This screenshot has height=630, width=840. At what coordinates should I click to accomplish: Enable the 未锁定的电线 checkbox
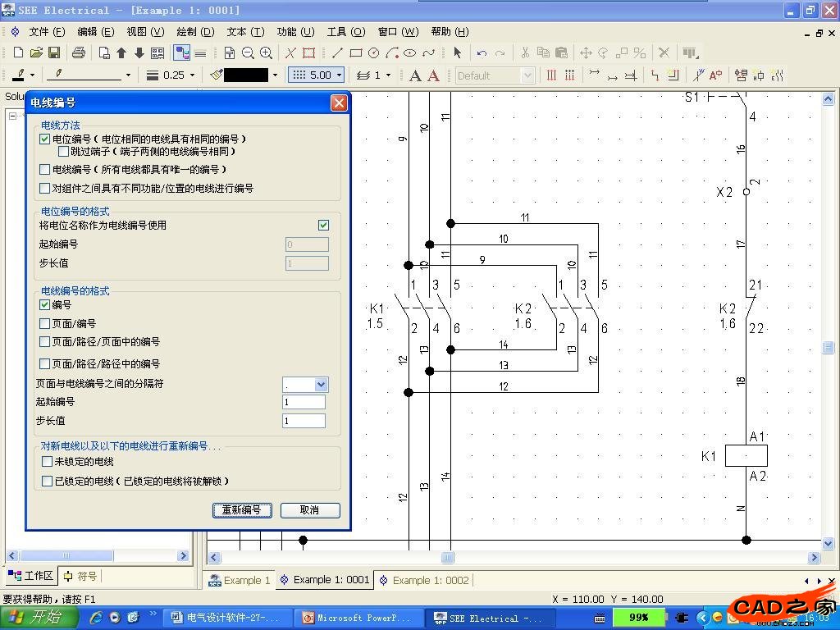tap(47, 462)
